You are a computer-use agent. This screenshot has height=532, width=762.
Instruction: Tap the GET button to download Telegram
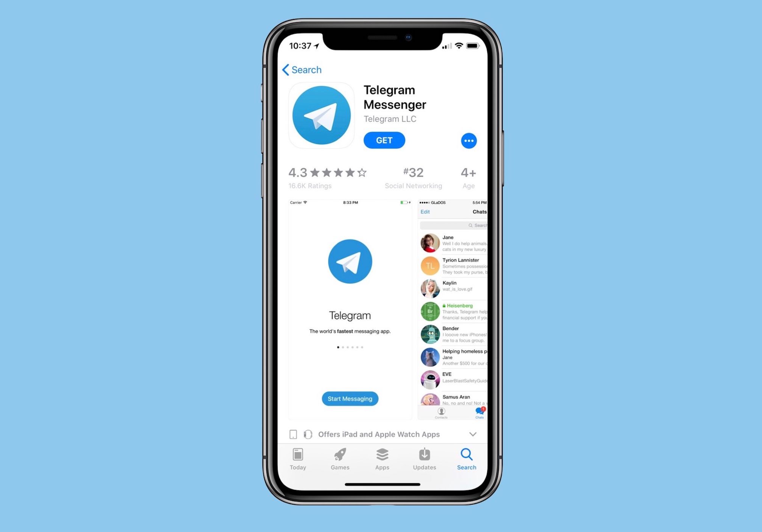(383, 140)
